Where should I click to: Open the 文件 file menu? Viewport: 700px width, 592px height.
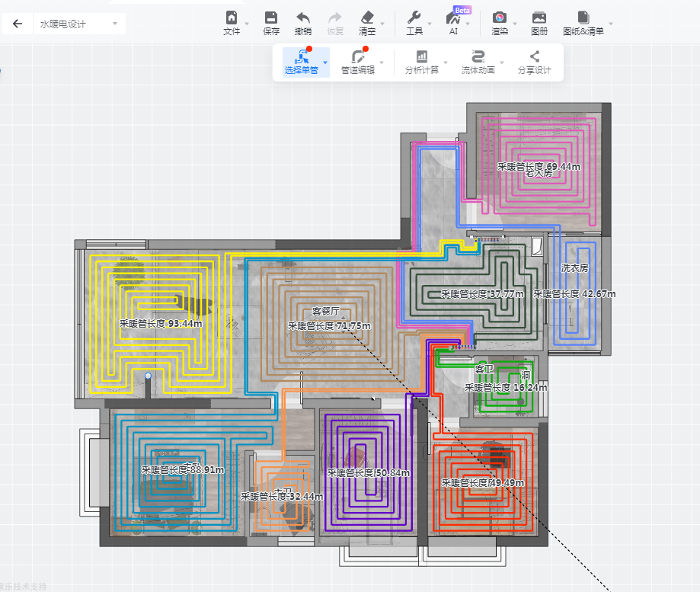(x=232, y=23)
